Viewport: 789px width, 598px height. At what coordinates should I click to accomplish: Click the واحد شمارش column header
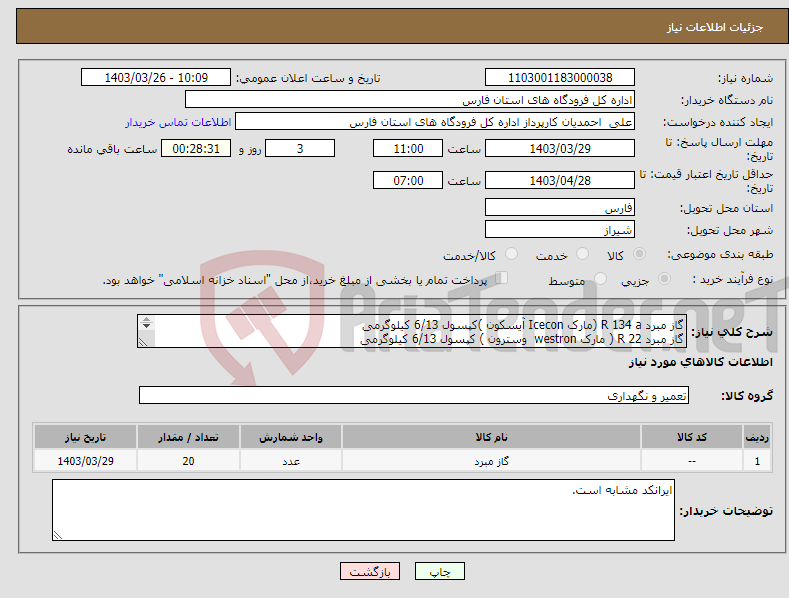[291, 437]
